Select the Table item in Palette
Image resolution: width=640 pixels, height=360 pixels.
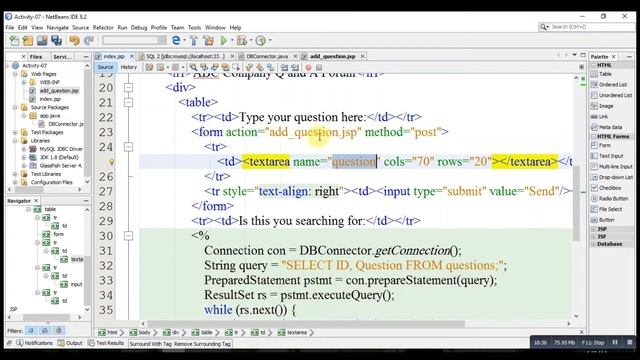tap(605, 74)
